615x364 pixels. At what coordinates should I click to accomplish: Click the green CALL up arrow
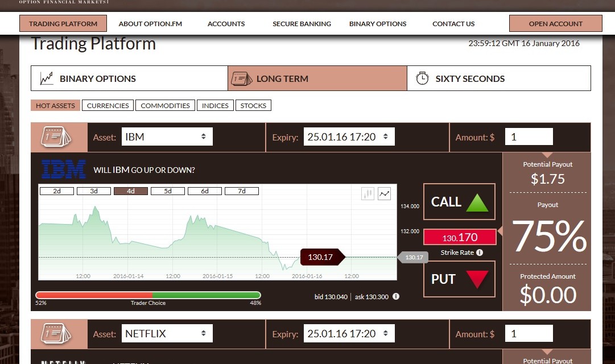click(477, 202)
